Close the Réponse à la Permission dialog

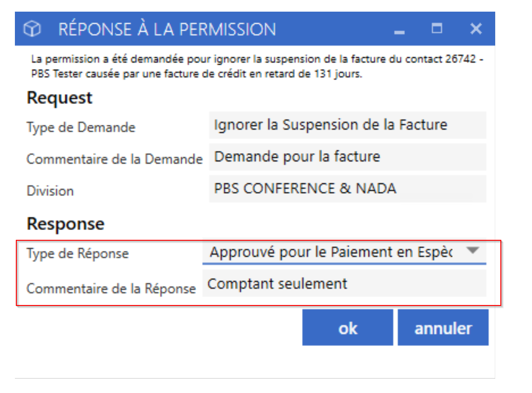(476, 28)
